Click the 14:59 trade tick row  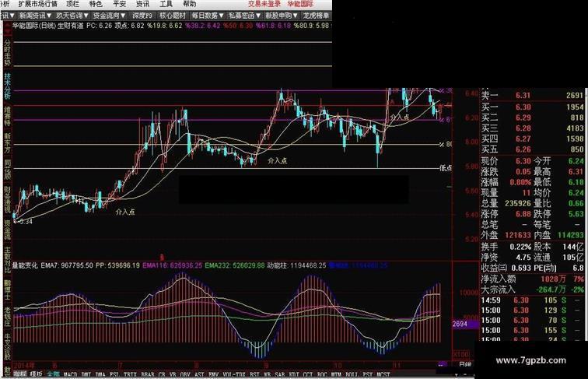532,300
